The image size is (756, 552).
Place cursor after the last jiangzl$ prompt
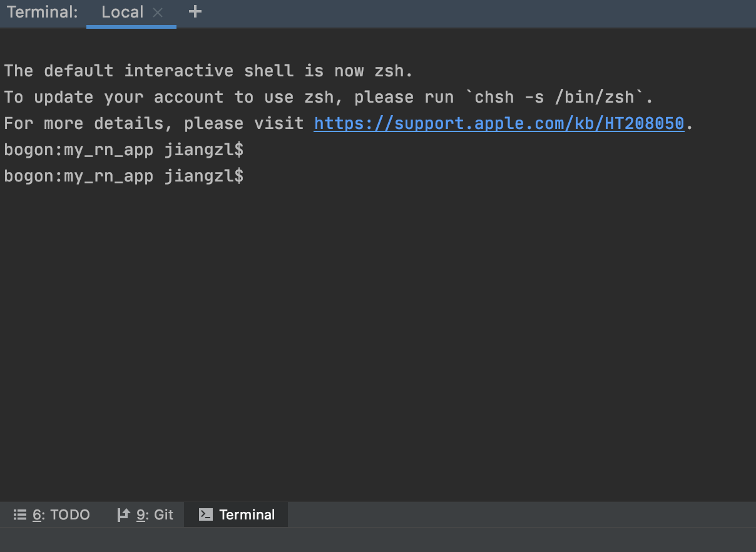click(248, 176)
